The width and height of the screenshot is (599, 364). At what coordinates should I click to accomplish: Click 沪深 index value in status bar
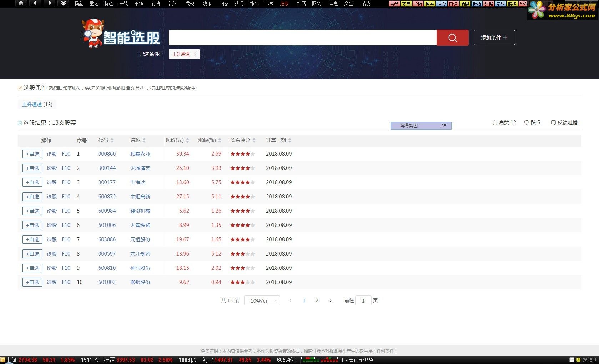point(126,360)
